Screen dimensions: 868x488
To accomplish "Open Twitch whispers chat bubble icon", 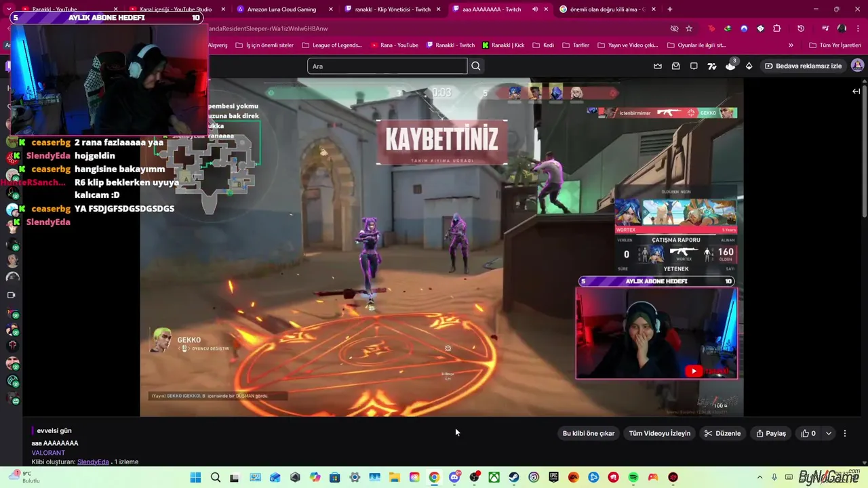I will (694, 66).
